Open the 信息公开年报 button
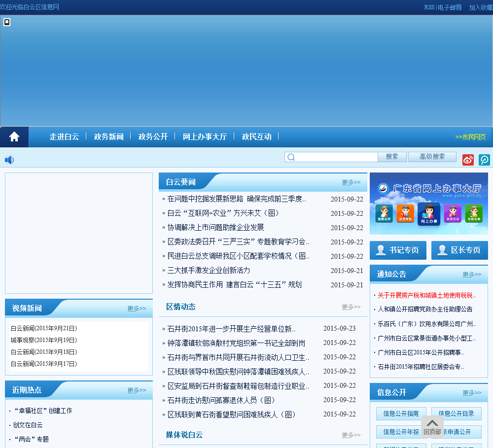The width and height of the screenshot is (493, 448). click(401, 432)
